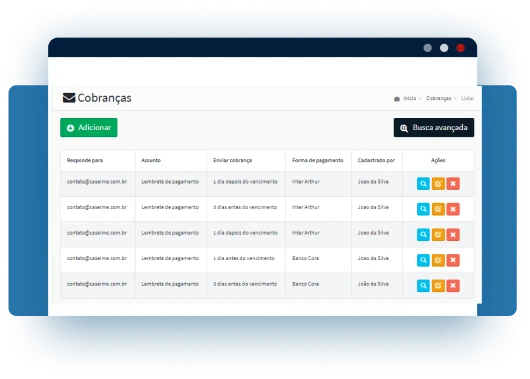530x379 pixels.
Task: Click the Adicionar button
Action: (x=89, y=127)
